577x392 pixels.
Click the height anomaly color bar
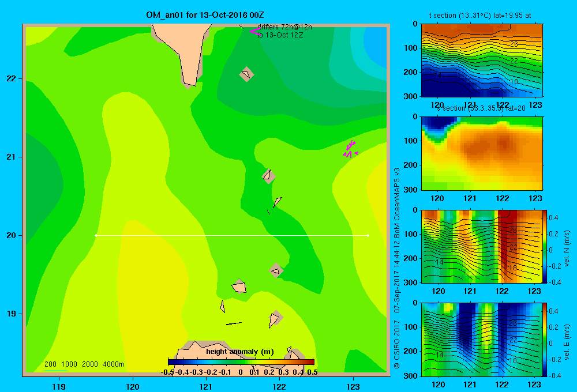pyautogui.click(x=241, y=362)
